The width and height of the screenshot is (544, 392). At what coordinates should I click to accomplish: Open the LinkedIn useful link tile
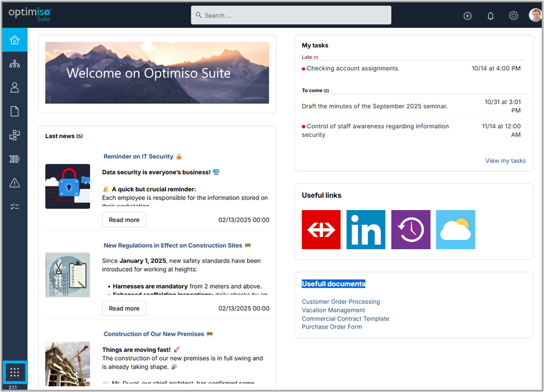click(365, 229)
